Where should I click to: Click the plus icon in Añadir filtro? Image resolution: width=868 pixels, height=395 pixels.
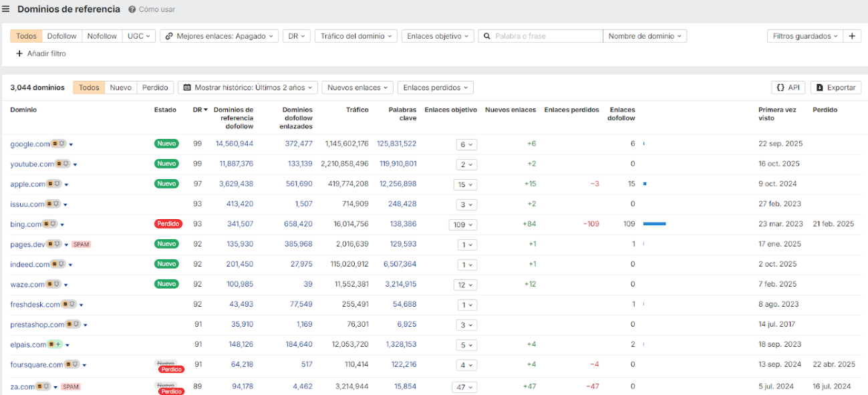pos(19,53)
